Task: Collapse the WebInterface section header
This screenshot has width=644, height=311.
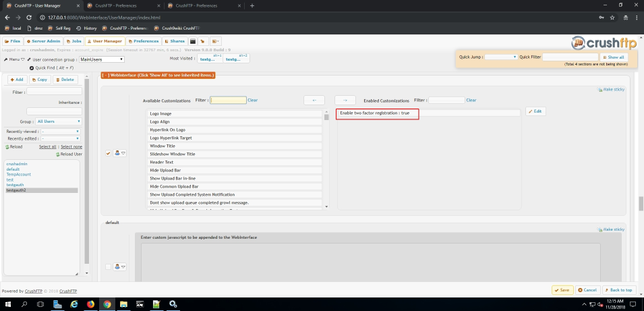Action: point(158,76)
